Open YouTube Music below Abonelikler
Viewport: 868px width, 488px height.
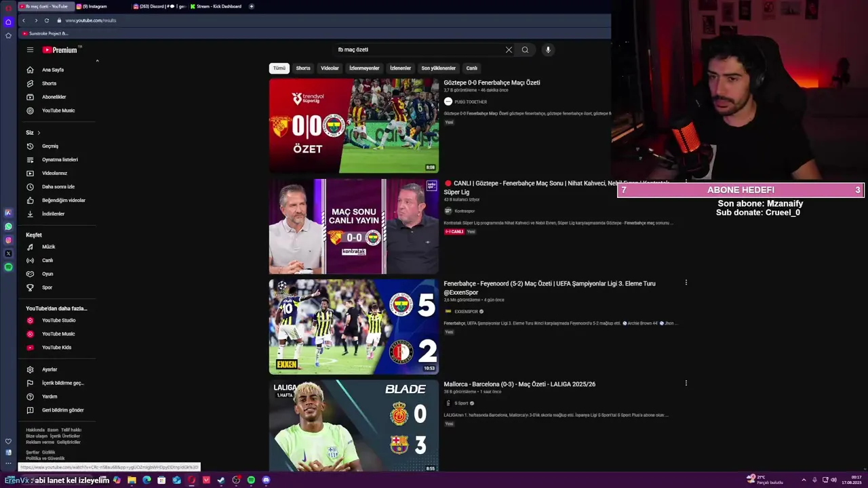(57, 110)
